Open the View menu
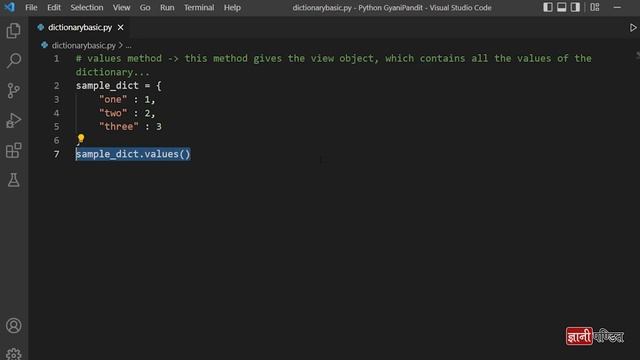Image resolution: width=640 pixels, height=360 pixels. tap(121, 7)
